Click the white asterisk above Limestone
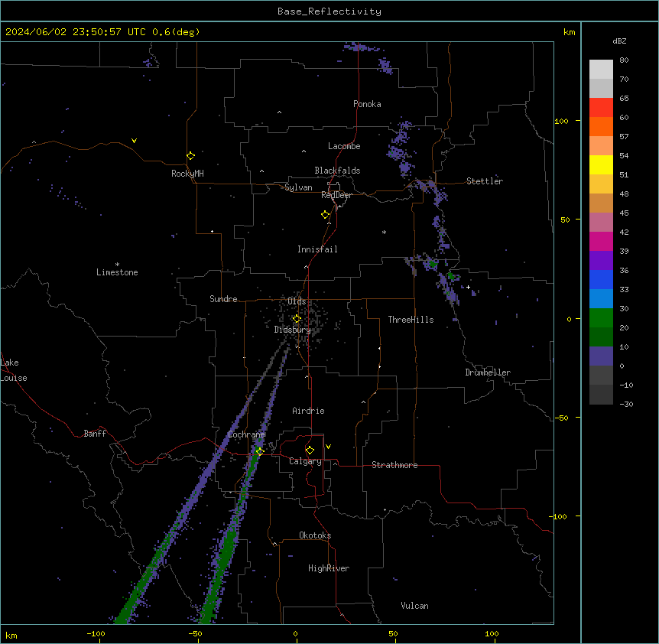Viewport: 659px width, 644px height. pyautogui.click(x=117, y=264)
